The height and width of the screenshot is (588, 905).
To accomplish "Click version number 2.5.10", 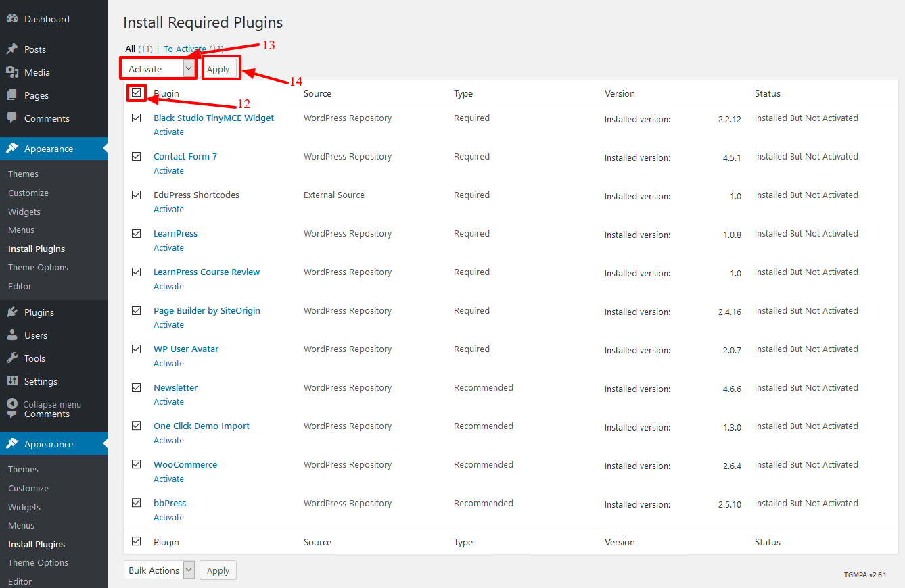I will (x=730, y=504).
